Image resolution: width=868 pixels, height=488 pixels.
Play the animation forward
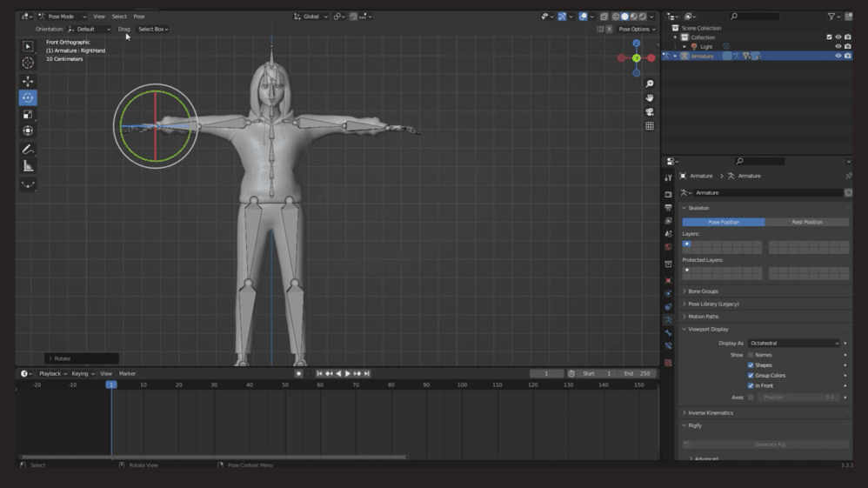(348, 374)
